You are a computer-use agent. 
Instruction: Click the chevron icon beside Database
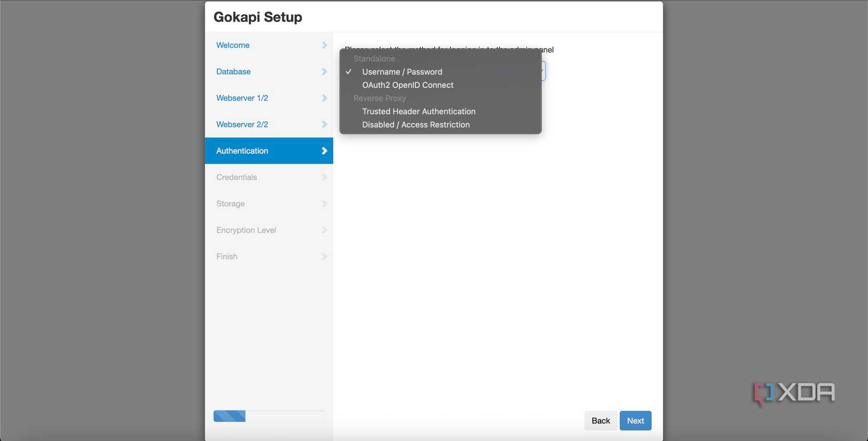point(324,72)
